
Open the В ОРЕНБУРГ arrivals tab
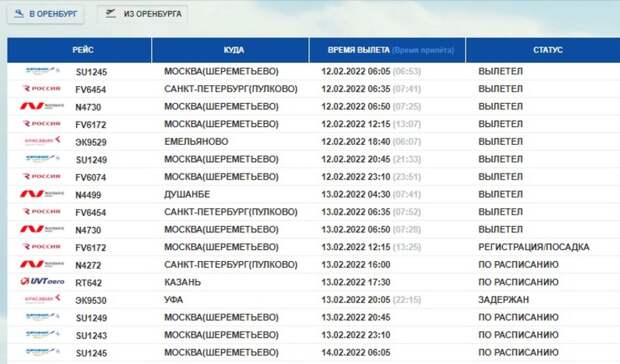45,14
